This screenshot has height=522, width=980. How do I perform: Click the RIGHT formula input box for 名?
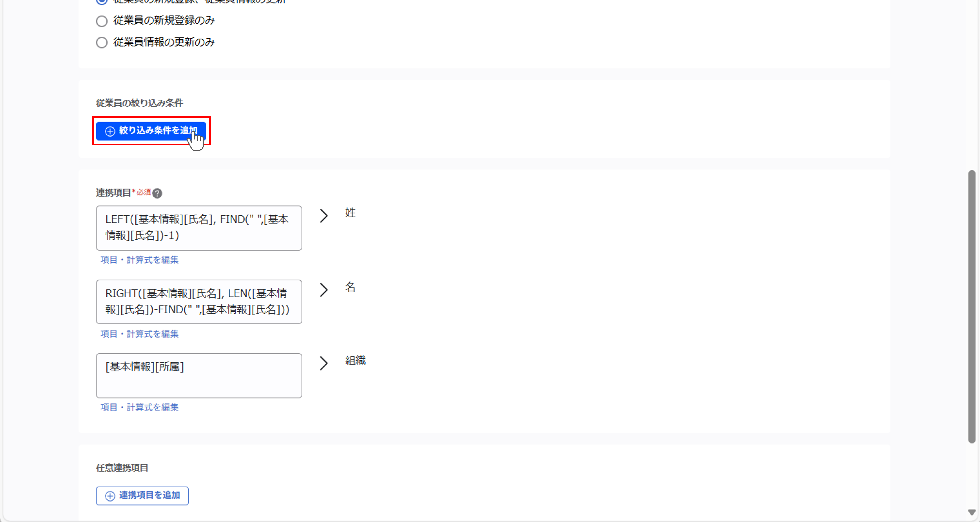coord(199,302)
